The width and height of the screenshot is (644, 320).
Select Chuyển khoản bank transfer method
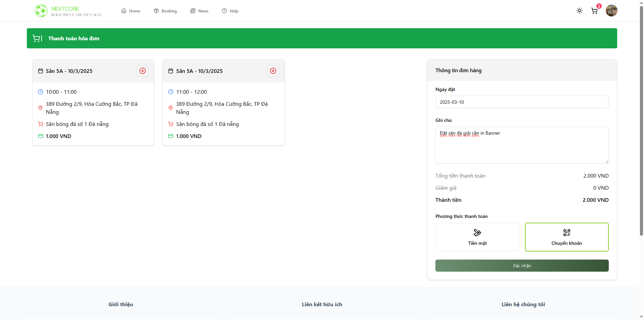click(x=567, y=237)
